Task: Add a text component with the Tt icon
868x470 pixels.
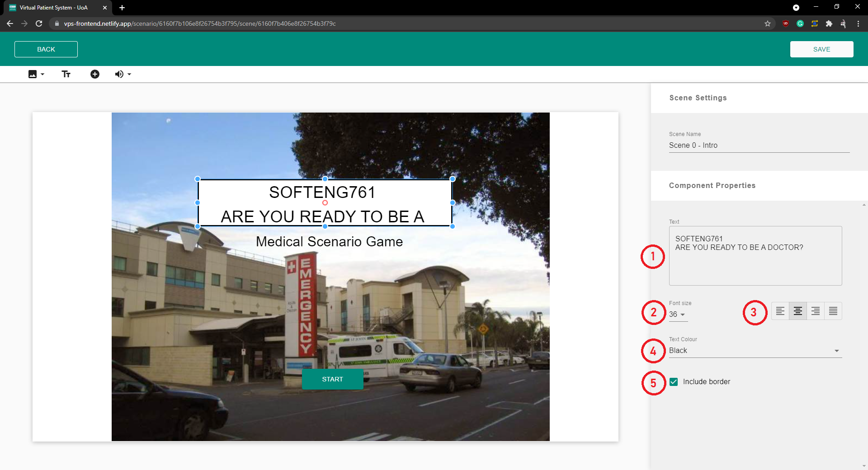Action: [66, 74]
